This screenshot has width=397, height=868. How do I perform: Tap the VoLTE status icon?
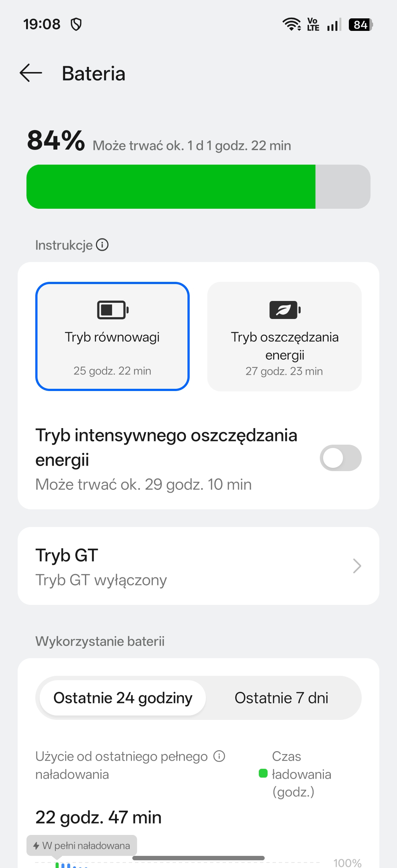pyautogui.click(x=313, y=24)
